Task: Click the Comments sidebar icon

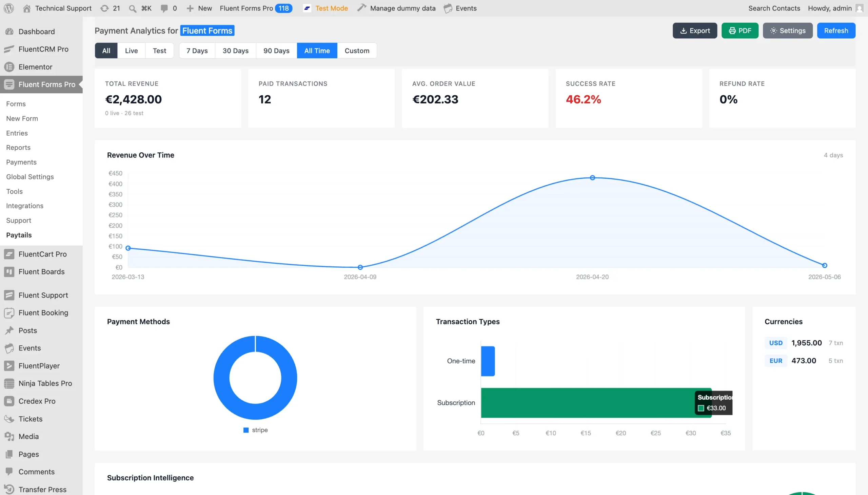Action: point(9,472)
